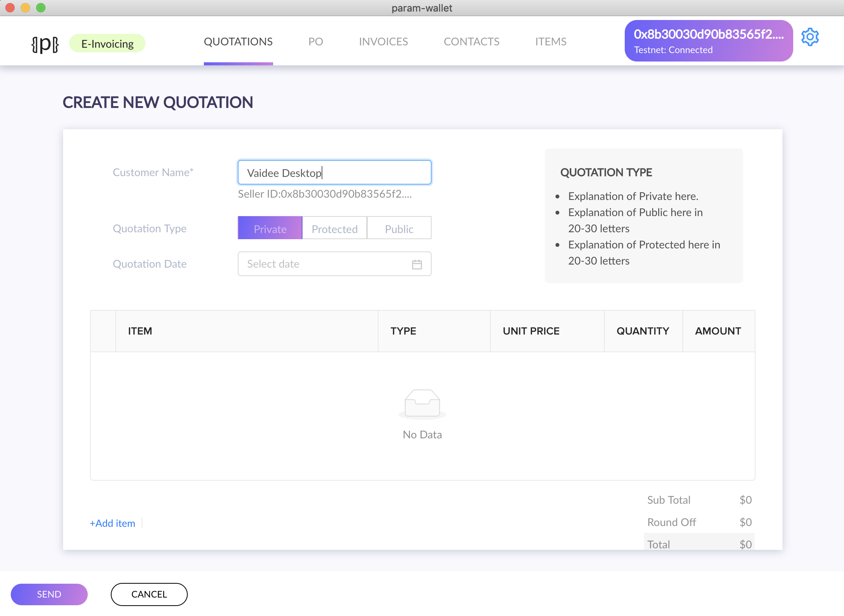Click the E-Invoicing badge

(x=108, y=43)
